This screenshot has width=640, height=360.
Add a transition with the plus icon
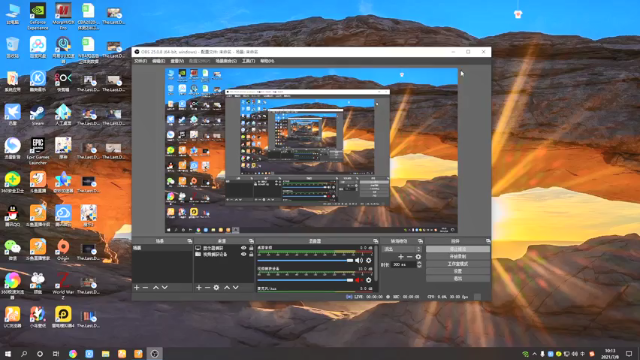point(401,257)
